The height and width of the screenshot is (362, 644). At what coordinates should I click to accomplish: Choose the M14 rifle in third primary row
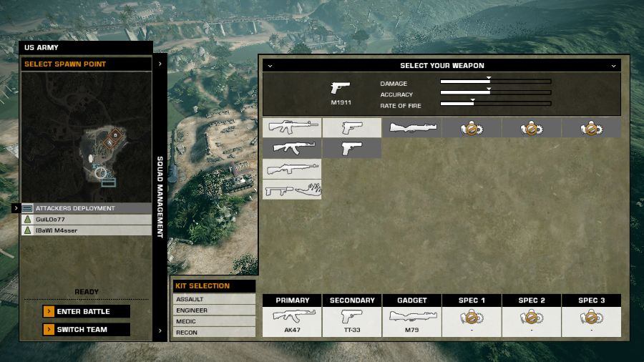tap(292, 169)
